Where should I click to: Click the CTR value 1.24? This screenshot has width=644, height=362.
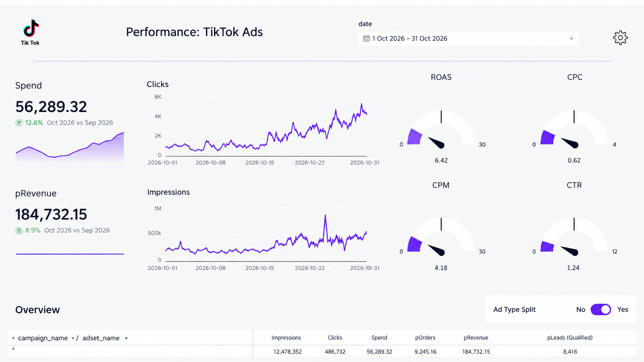click(x=573, y=268)
